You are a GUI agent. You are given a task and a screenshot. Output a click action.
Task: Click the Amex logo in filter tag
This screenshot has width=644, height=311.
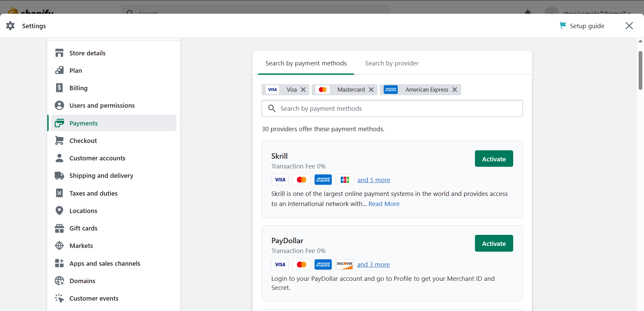point(391,90)
